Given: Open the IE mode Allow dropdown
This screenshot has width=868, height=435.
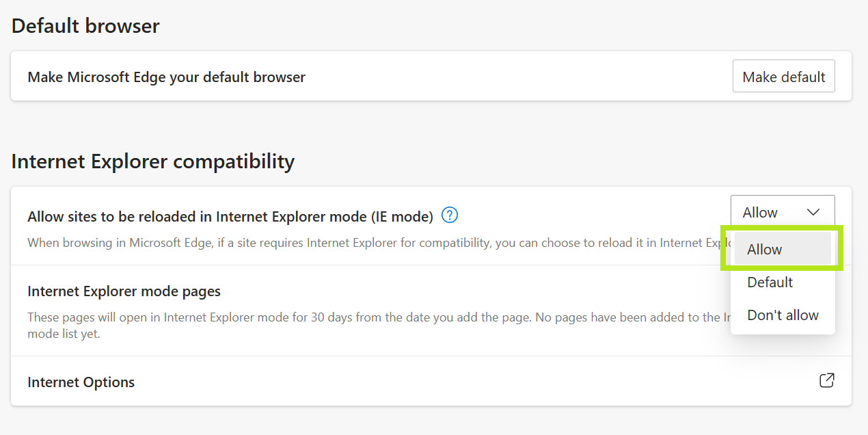Looking at the screenshot, I should tap(783, 213).
